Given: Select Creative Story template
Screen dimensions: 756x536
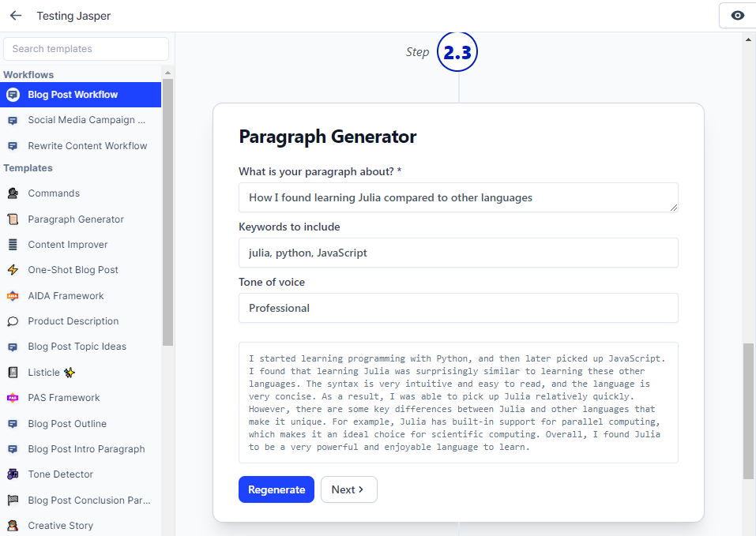Looking at the screenshot, I should click(x=81, y=526).
